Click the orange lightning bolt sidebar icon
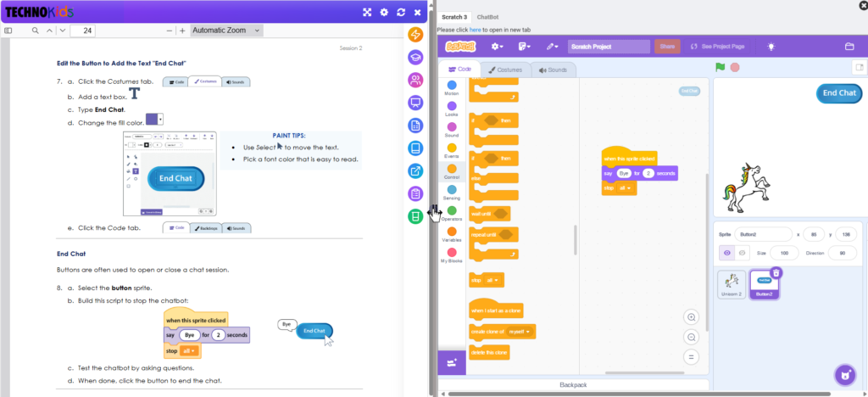868x397 pixels. [x=415, y=35]
